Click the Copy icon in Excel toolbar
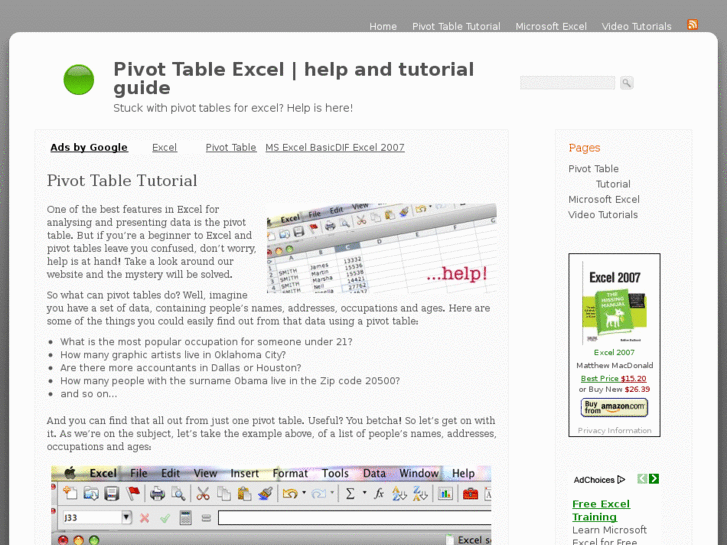This screenshot has width=727, height=545. 224,494
